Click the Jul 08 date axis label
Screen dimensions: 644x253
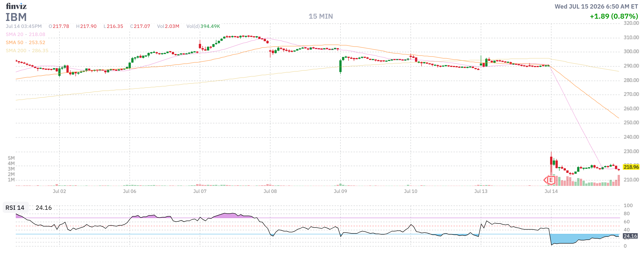click(x=270, y=191)
